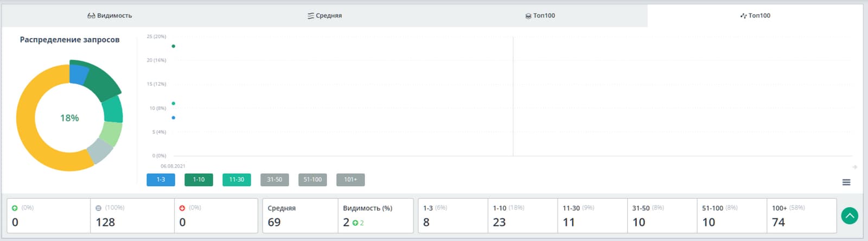Switch to the Средняя tab
Screen dimensions: 868x241
324,16
